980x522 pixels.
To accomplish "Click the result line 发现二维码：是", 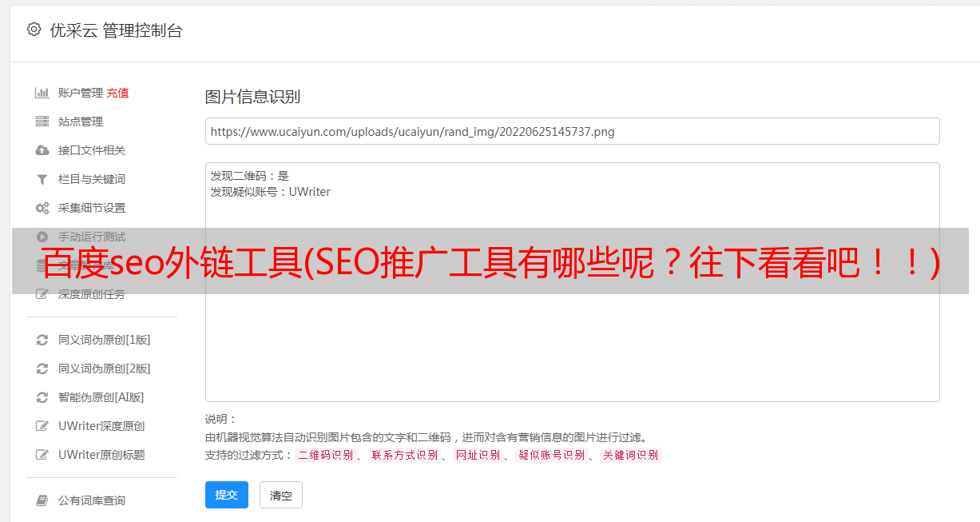I will click(250, 176).
